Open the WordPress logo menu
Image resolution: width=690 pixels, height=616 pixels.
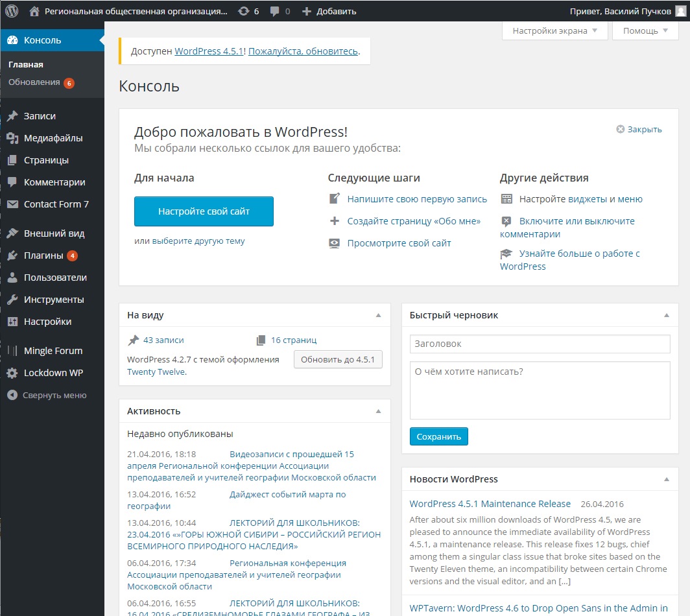click(x=12, y=10)
